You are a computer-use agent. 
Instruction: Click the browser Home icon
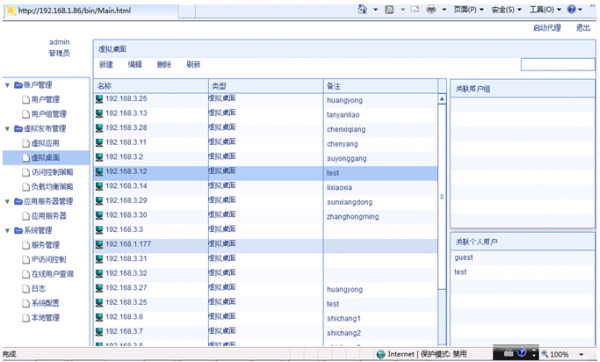[362, 9]
